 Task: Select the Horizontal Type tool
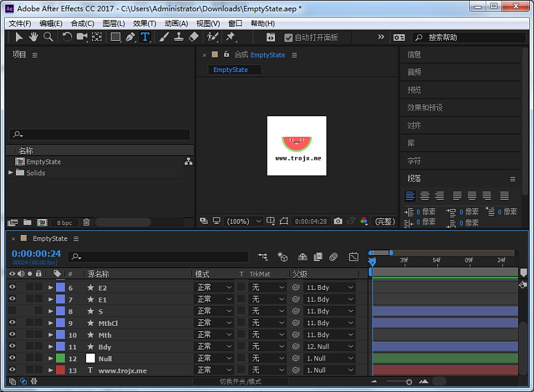coord(145,37)
